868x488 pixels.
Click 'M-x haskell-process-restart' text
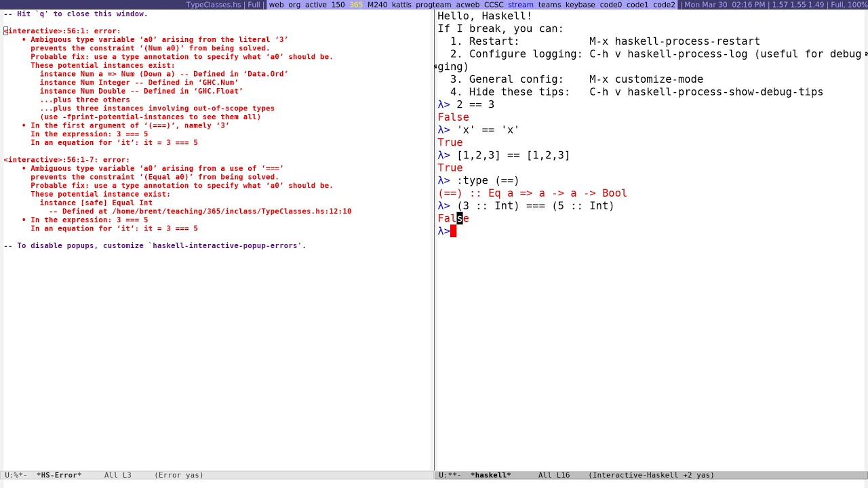tap(675, 41)
